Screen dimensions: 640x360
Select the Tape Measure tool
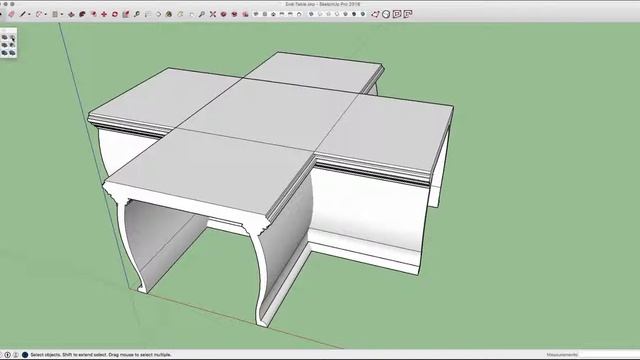pos(137,14)
